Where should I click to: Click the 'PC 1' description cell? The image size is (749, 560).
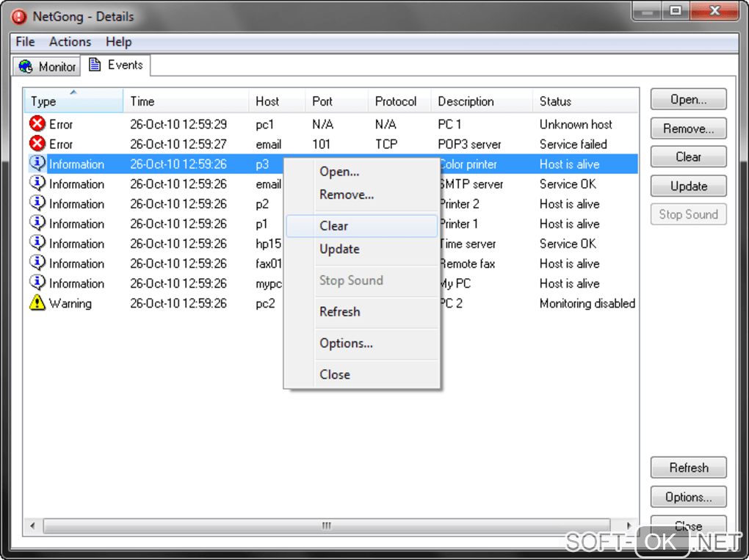pos(449,125)
